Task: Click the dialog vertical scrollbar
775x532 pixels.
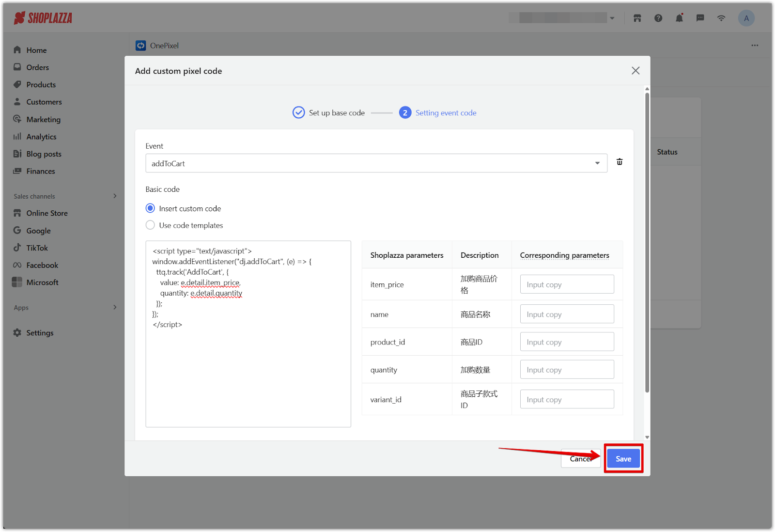Action: (647, 242)
